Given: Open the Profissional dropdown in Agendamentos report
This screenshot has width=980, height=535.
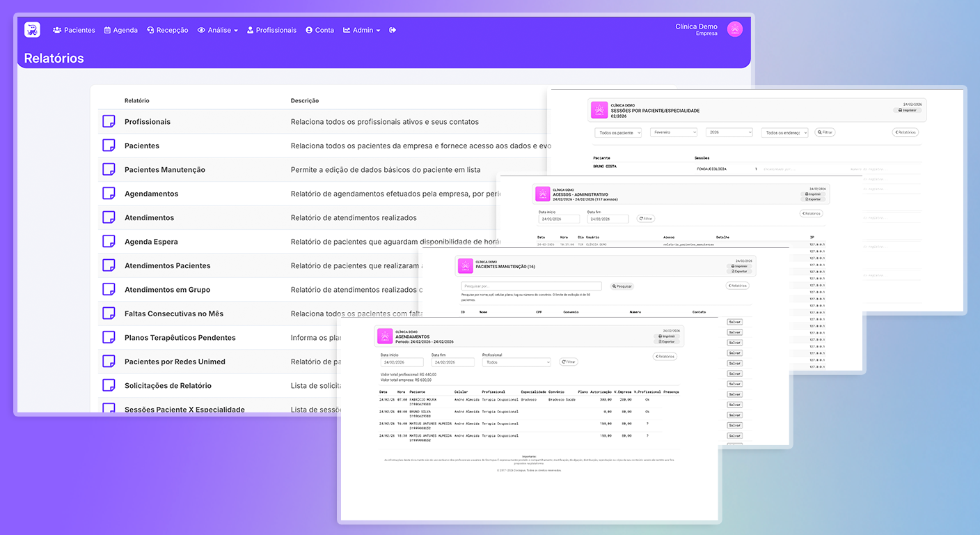Looking at the screenshot, I should click(x=516, y=362).
